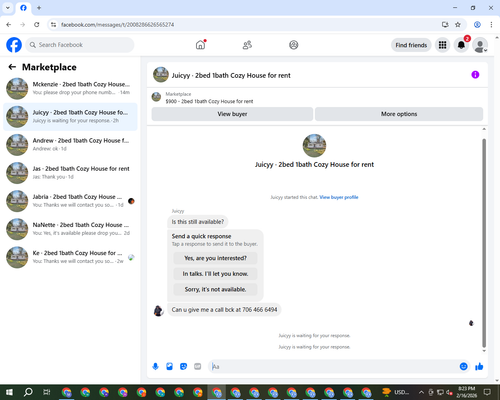Open the Andrew conversation

[x=70, y=145]
